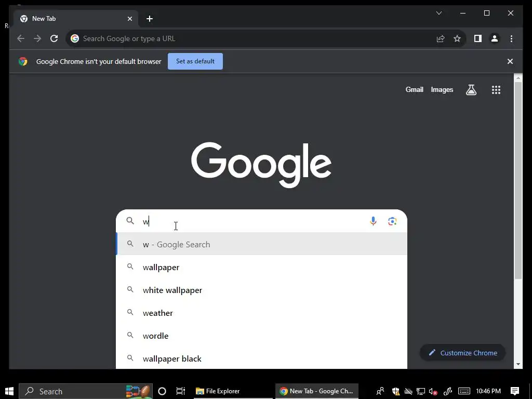This screenshot has width=532, height=399.
Task: Click the browser forward arrow
Action: coord(37,38)
